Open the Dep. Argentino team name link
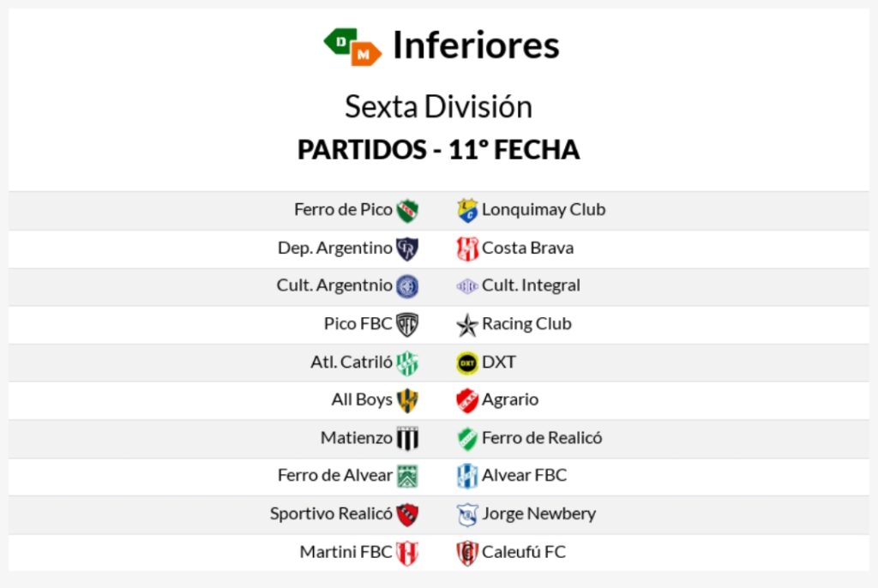Image resolution: width=878 pixels, height=588 pixels. (x=335, y=248)
